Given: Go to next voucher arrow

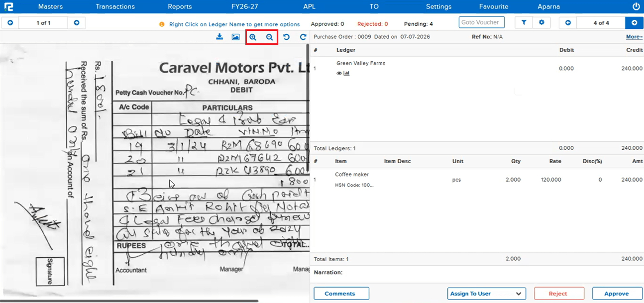Looking at the screenshot, I should 634,23.
